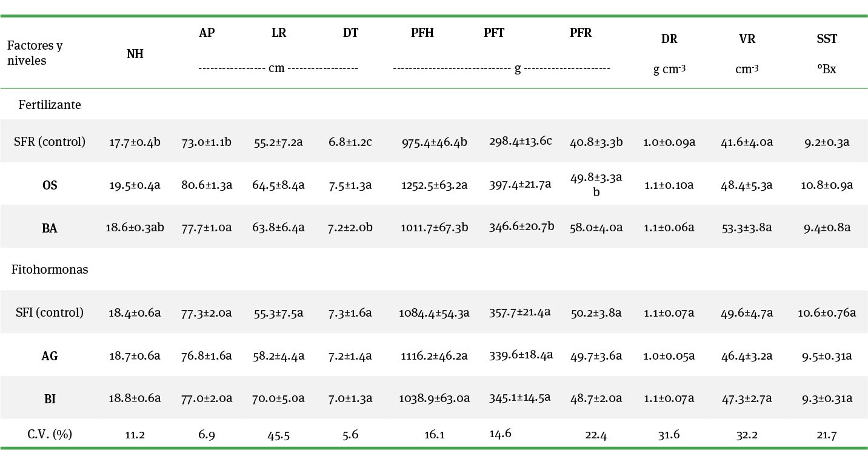Click the SFI (control) row label
This screenshot has height=462, width=868.
click(50, 312)
